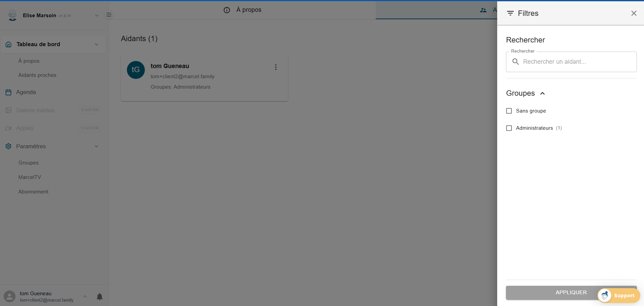
Task: Collapse the Groupes filter section
Action: point(542,93)
